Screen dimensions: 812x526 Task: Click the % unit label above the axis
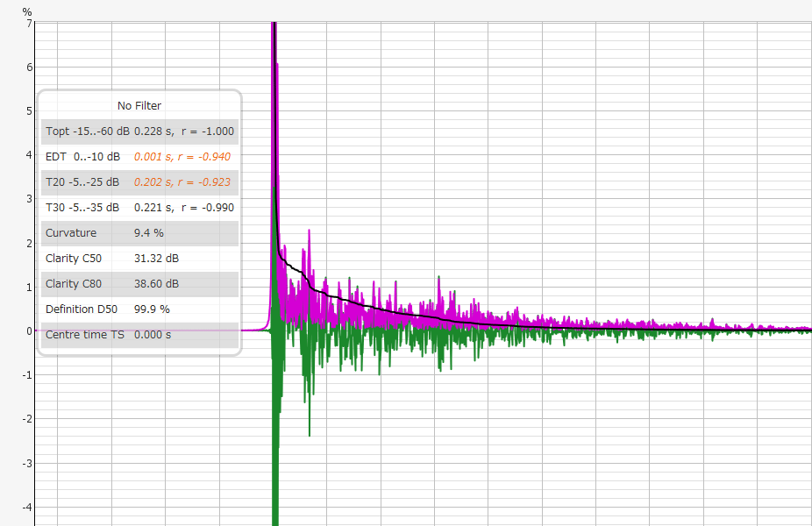pyautogui.click(x=27, y=11)
